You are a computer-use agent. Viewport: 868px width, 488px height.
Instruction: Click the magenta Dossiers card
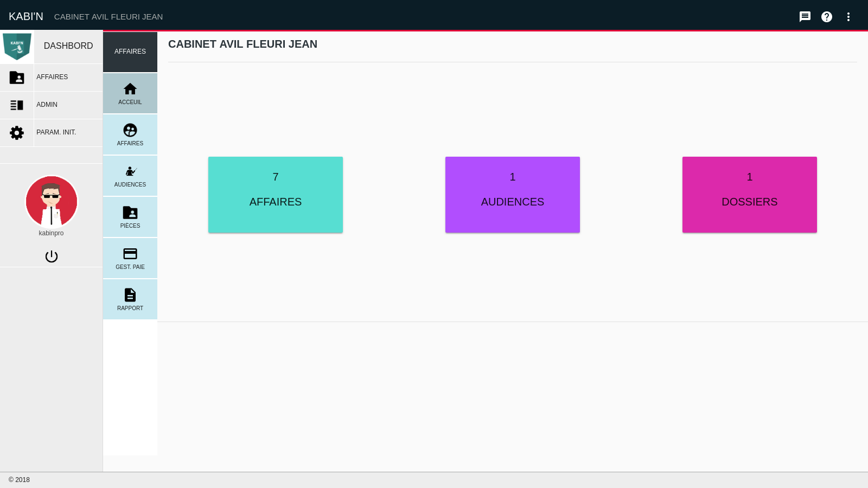tap(750, 195)
